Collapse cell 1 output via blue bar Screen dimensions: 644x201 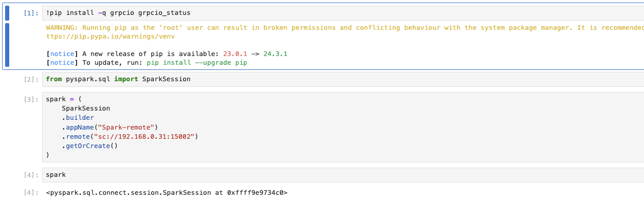pos(7,45)
